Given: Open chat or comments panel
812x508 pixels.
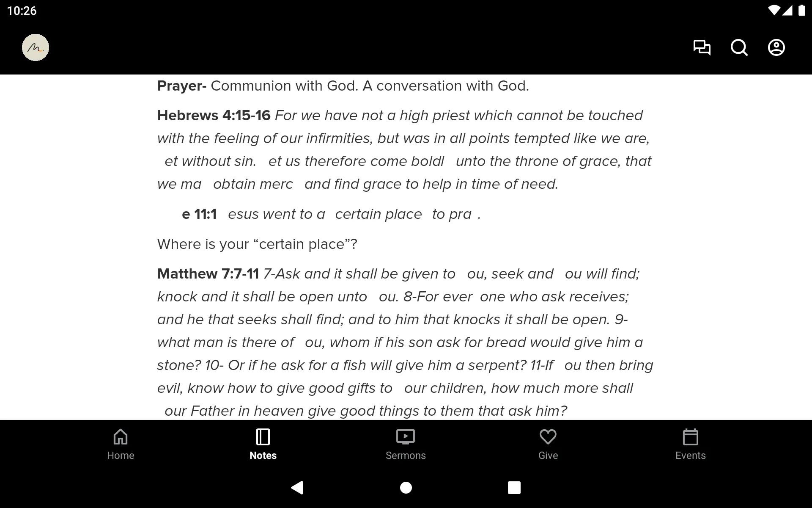Looking at the screenshot, I should (x=702, y=47).
